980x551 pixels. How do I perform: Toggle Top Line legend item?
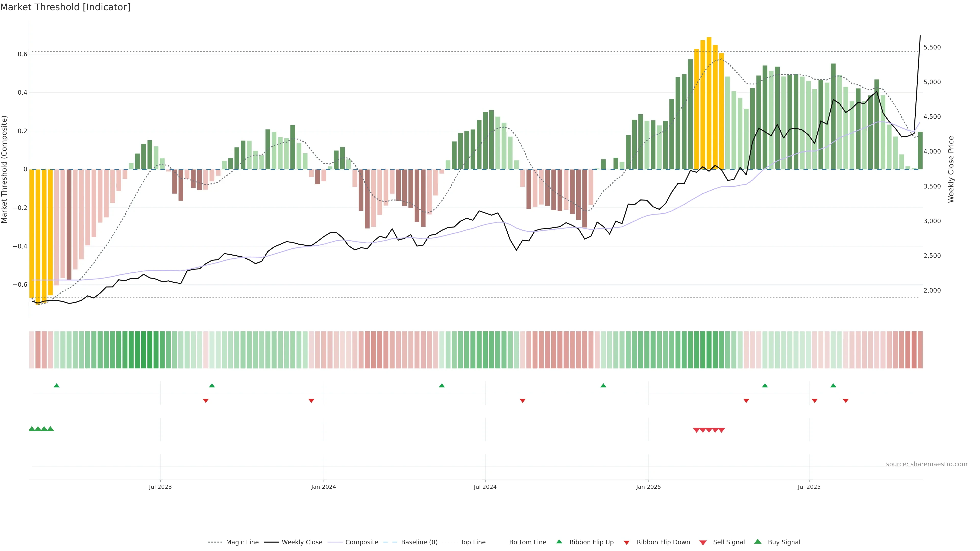[473, 542]
